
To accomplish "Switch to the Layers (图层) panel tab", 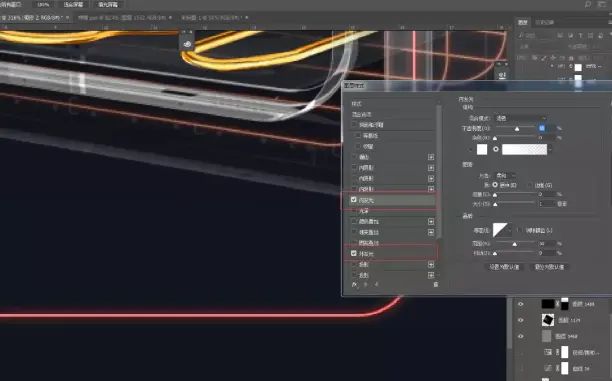I will tap(523, 23).
